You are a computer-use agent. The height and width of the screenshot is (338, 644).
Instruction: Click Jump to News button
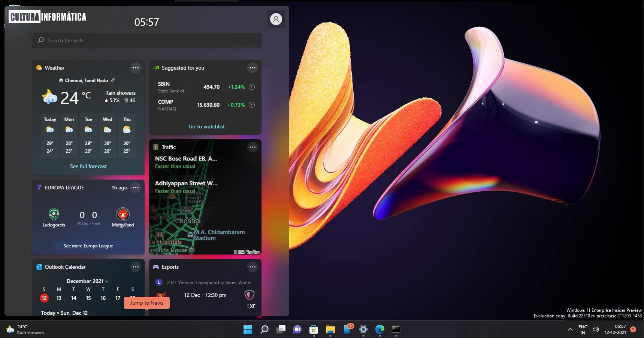(147, 303)
